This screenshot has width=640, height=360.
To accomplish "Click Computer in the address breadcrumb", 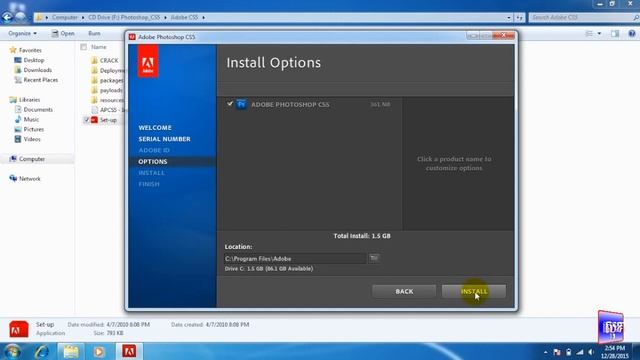I will (x=64, y=18).
